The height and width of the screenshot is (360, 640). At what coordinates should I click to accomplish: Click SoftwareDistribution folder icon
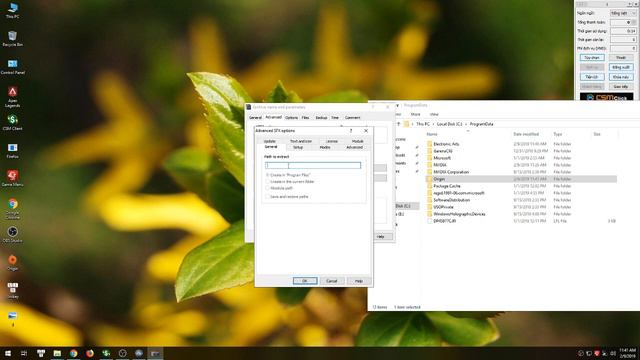(429, 200)
